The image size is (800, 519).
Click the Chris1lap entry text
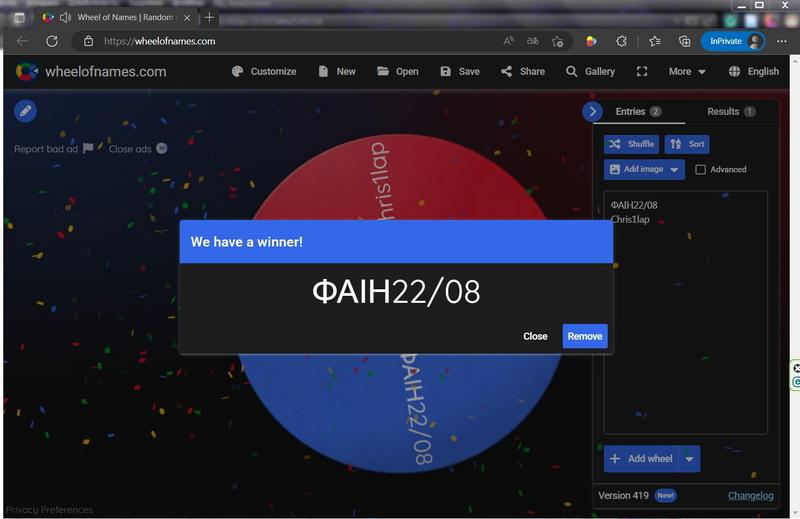pyautogui.click(x=630, y=219)
